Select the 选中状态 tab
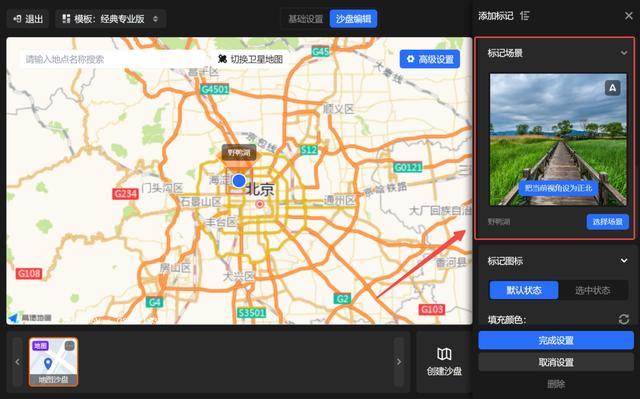Viewport: 640px width, 399px height. pyautogui.click(x=593, y=290)
